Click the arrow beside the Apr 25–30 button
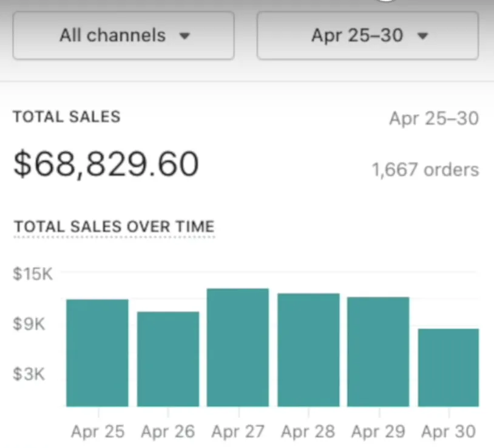Screen dimensions: 494x448 coord(423,36)
